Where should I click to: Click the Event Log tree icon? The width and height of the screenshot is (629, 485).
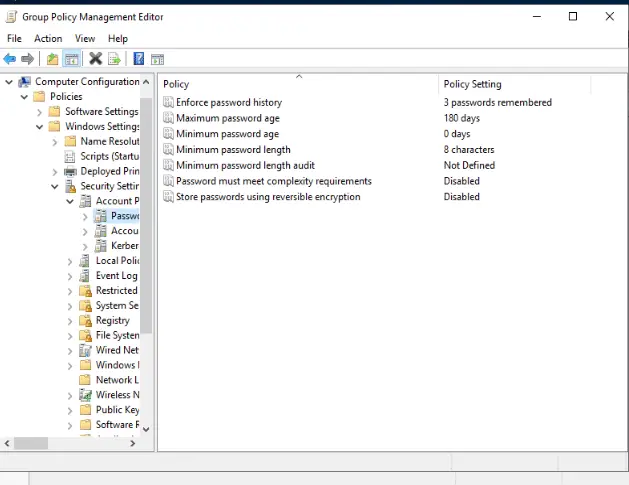point(85,276)
